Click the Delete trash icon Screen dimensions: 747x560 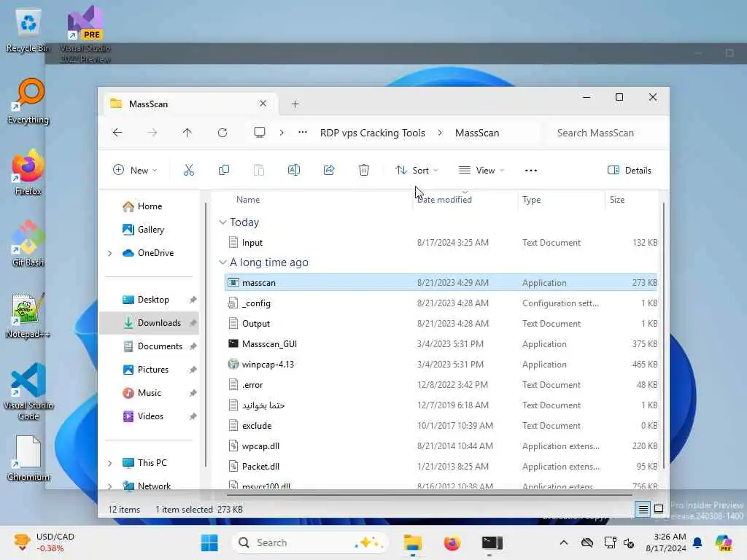pyautogui.click(x=363, y=170)
